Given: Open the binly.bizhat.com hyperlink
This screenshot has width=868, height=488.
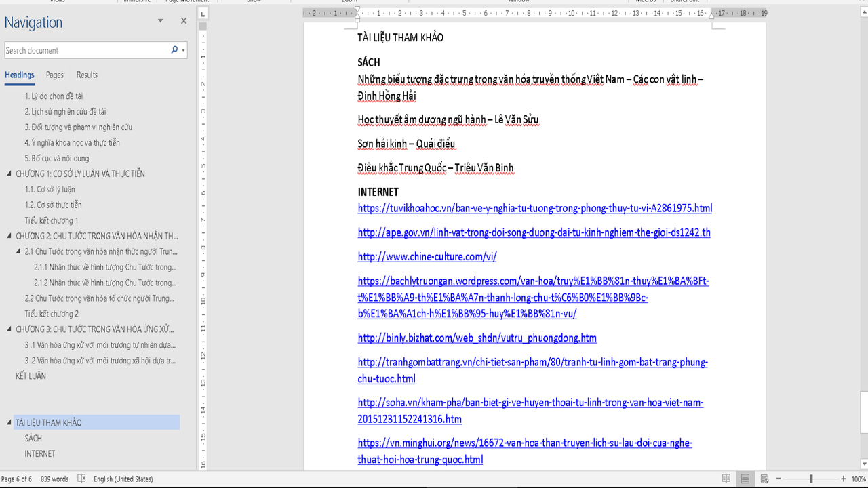Looking at the screenshot, I should coord(477,338).
